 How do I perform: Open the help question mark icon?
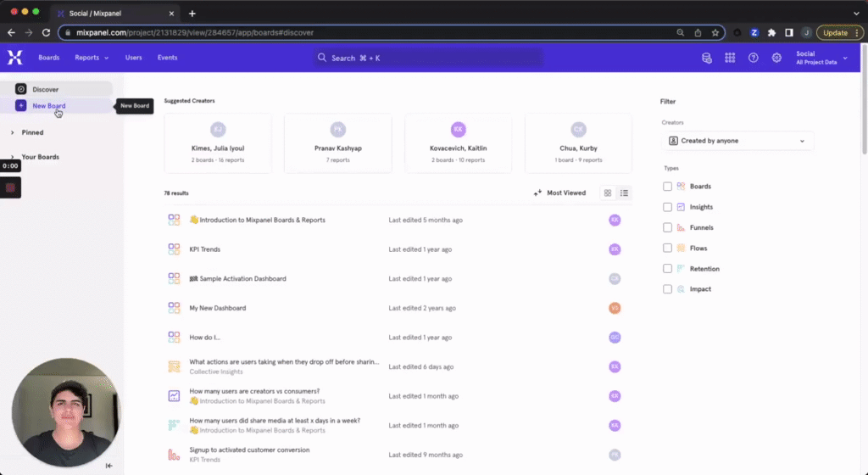pos(753,58)
